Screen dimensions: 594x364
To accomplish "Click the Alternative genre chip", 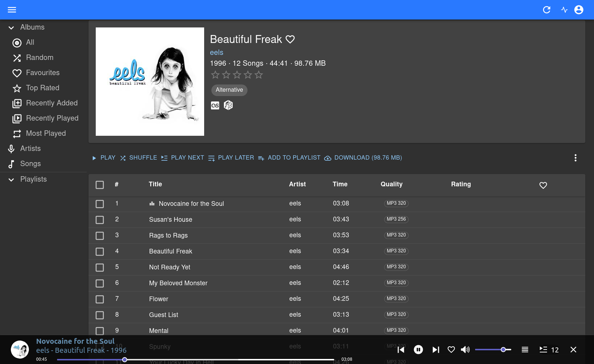I will click(x=229, y=90).
